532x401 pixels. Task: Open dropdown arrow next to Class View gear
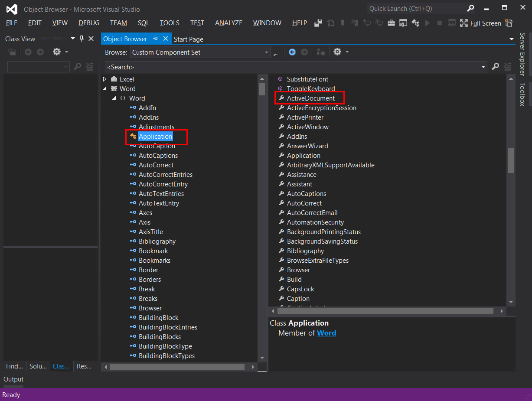(66, 52)
